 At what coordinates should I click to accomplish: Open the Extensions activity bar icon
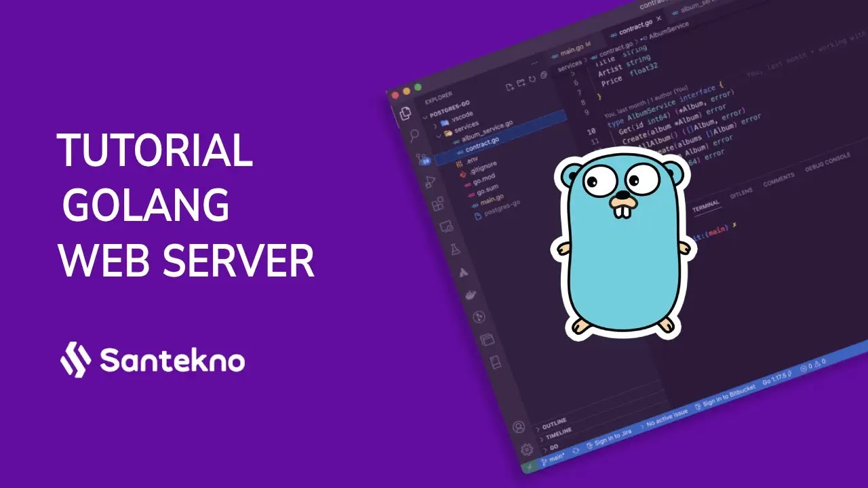tap(438, 203)
